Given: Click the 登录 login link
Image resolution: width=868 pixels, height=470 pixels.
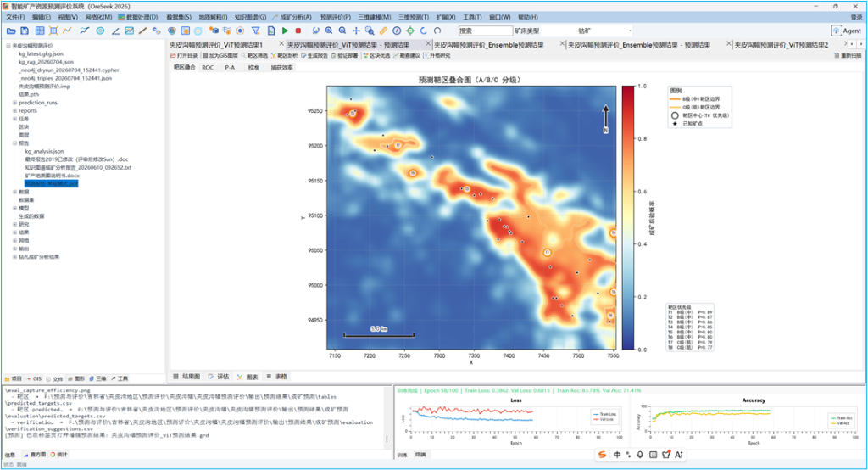Looking at the screenshot, I should coord(856,17).
